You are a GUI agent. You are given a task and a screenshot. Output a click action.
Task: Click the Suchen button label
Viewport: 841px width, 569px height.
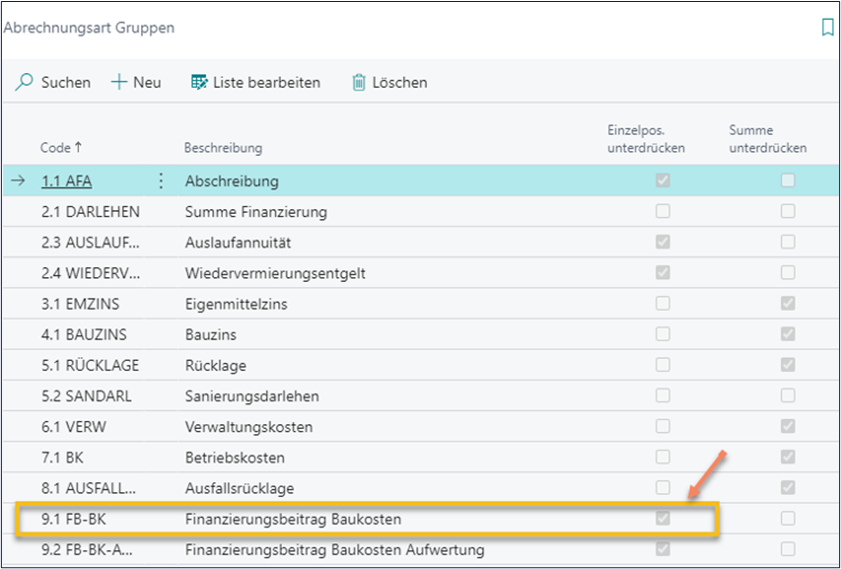coord(66,83)
